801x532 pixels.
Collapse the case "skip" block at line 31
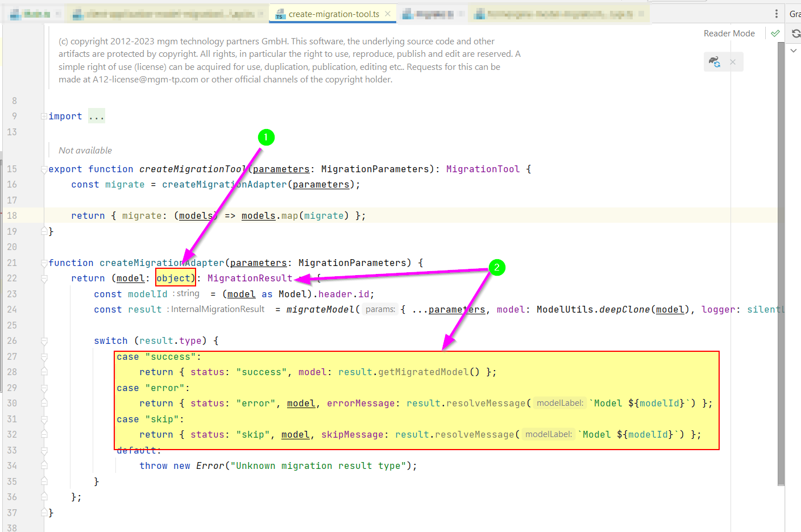tap(44, 419)
